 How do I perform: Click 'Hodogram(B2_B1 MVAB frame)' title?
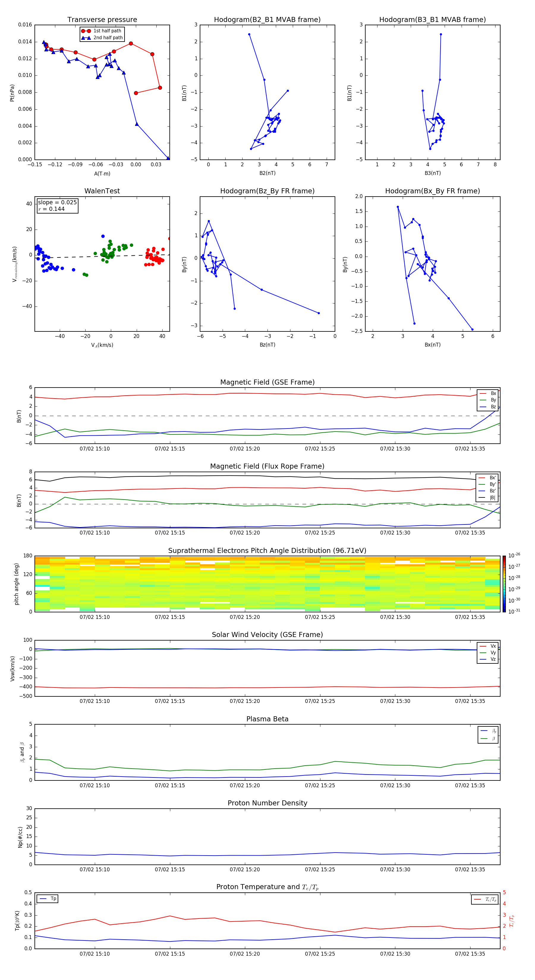pos(267,20)
